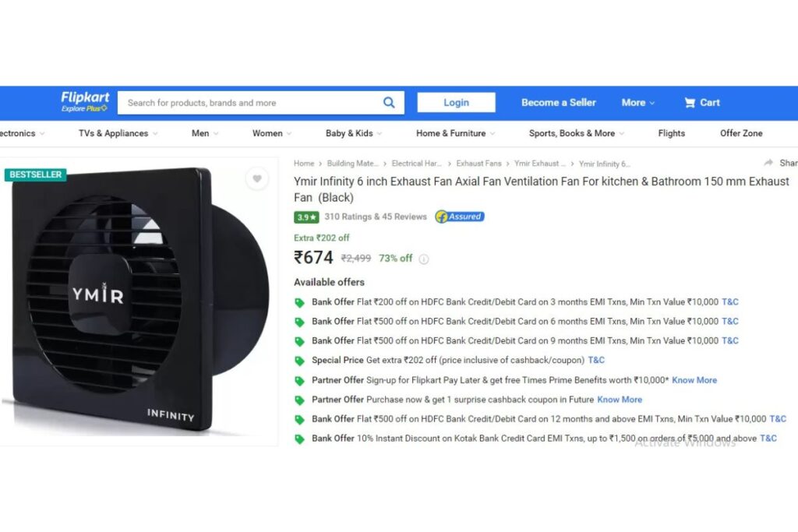The height and width of the screenshot is (532, 798).
Task: Click the Flipkart Explore Plus logo
Action: [85, 102]
